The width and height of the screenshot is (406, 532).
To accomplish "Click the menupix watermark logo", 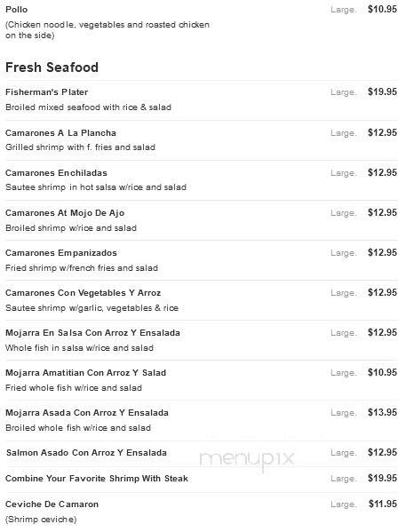I will pyautogui.click(x=247, y=460).
